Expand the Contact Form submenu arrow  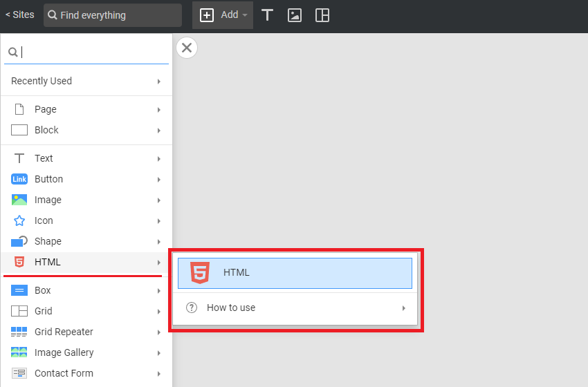click(x=159, y=373)
